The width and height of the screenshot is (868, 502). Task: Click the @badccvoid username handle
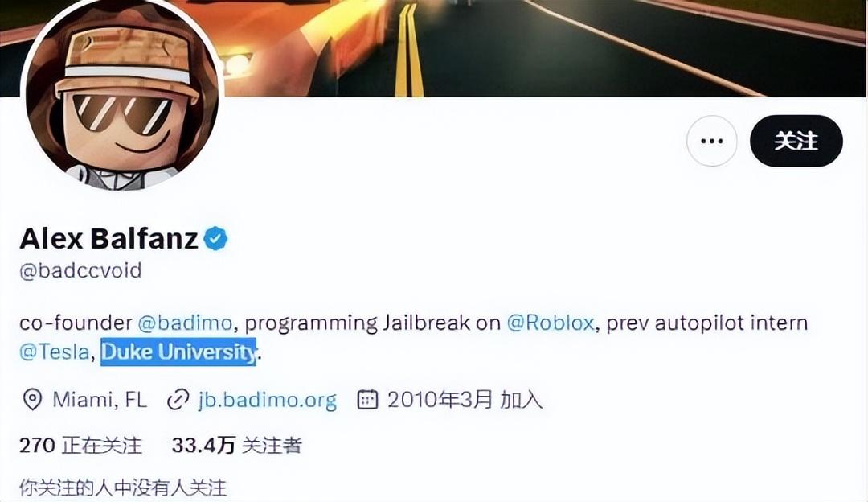tap(81, 270)
